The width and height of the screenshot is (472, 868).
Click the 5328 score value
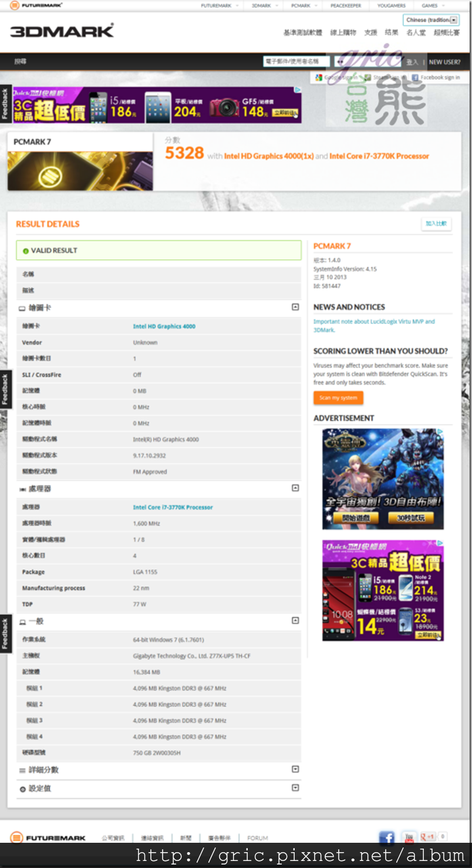click(184, 153)
